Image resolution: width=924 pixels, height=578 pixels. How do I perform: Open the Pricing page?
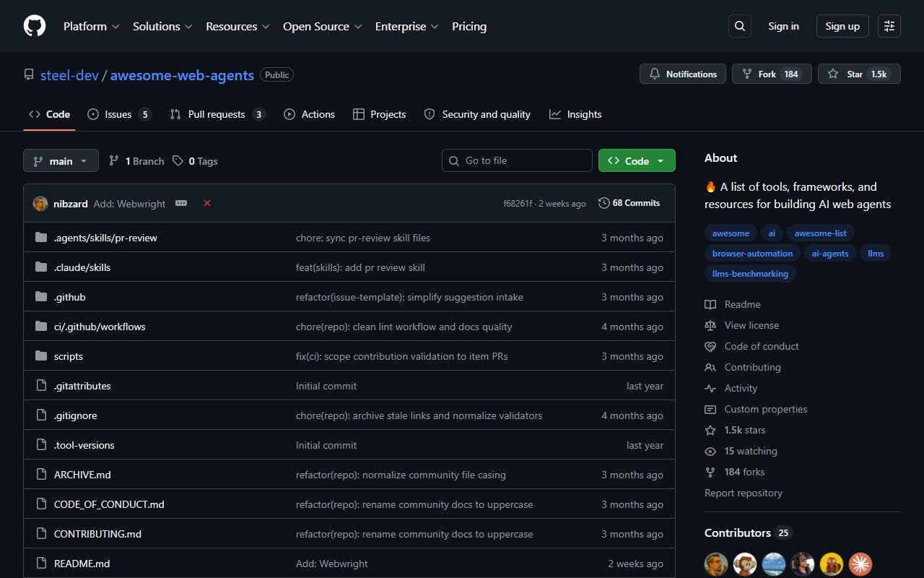tap(469, 26)
